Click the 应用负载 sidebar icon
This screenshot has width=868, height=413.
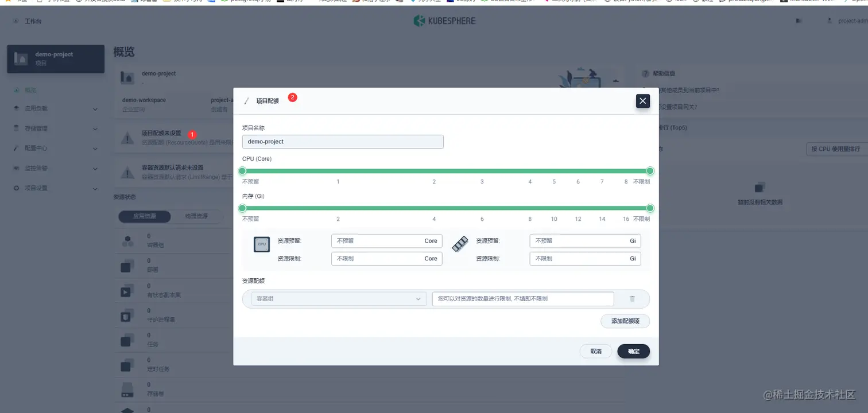click(17, 108)
